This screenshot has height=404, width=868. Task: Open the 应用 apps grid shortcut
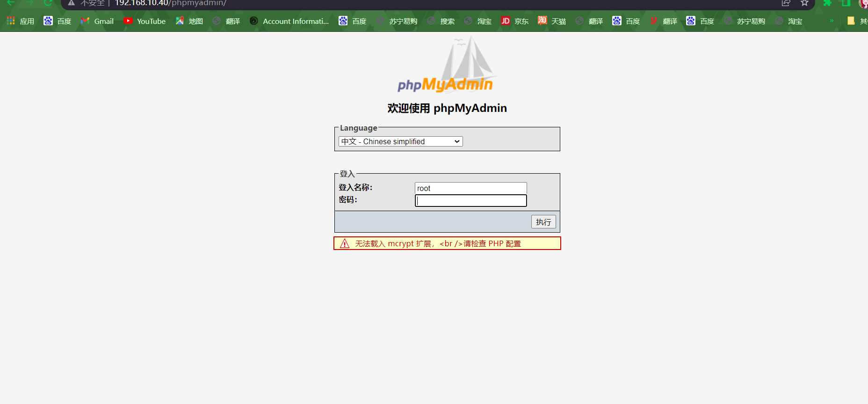[21, 21]
